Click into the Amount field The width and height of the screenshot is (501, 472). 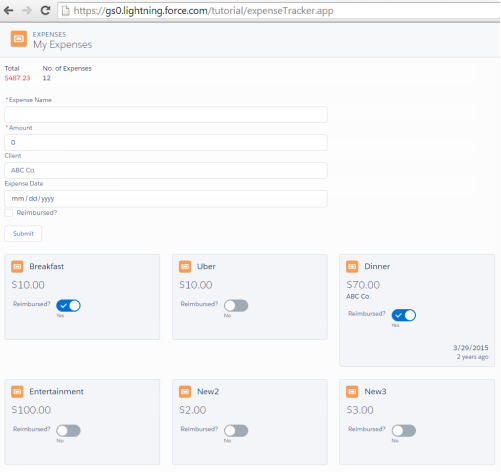(166, 143)
